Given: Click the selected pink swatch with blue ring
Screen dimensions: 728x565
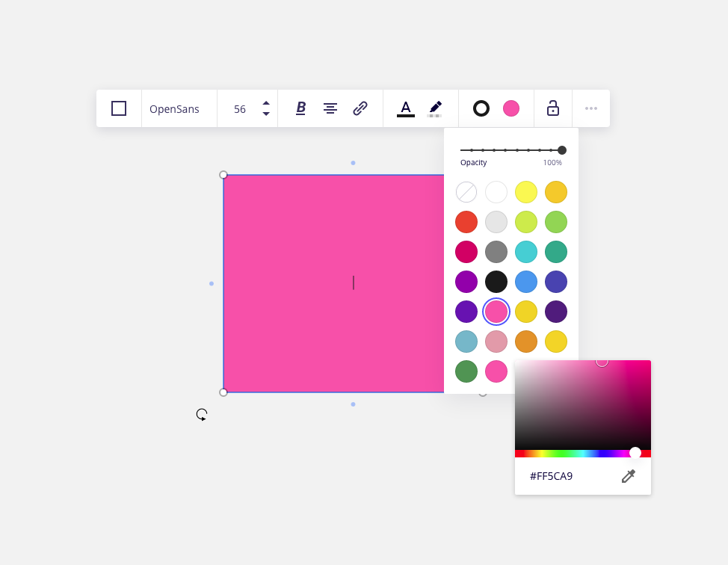Looking at the screenshot, I should pos(496,312).
